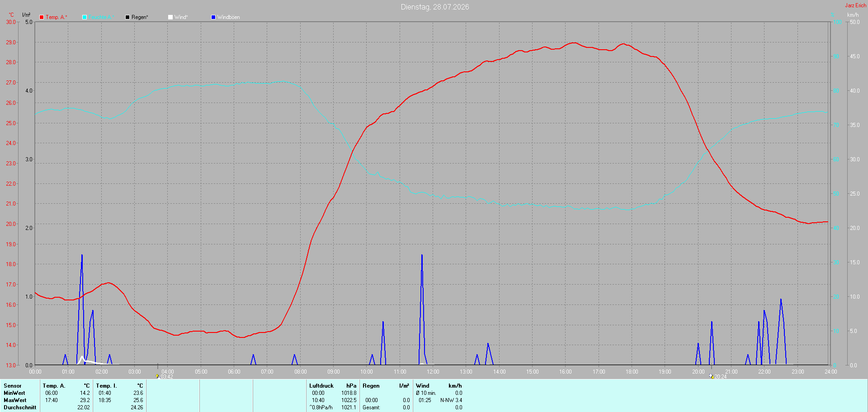Select the Regen* legend label
The image size is (868, 412).
[140, 17]
